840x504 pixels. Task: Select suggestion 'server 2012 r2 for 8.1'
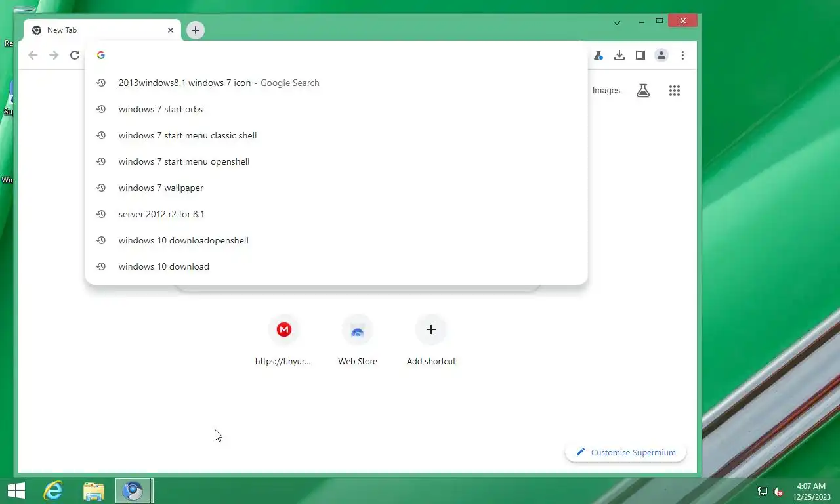point(336,214)
